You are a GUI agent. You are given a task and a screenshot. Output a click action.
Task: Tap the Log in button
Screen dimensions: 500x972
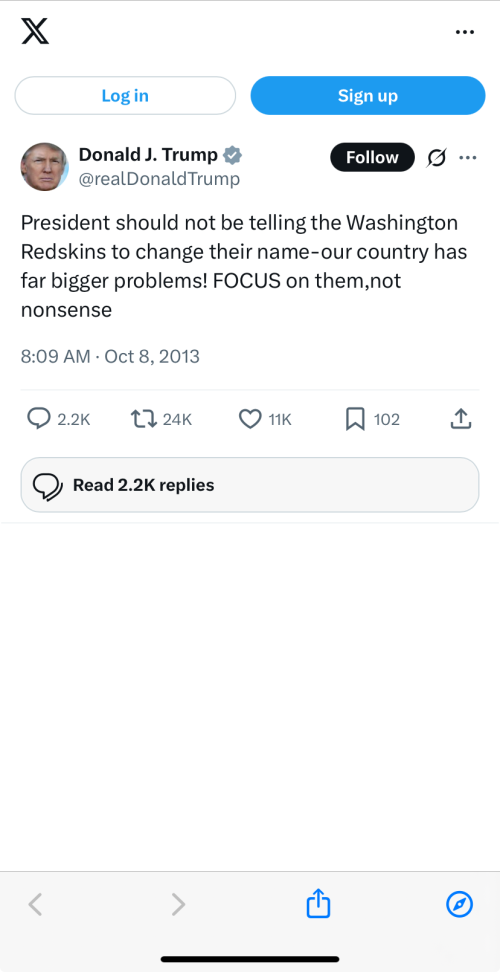pos(125,95)
